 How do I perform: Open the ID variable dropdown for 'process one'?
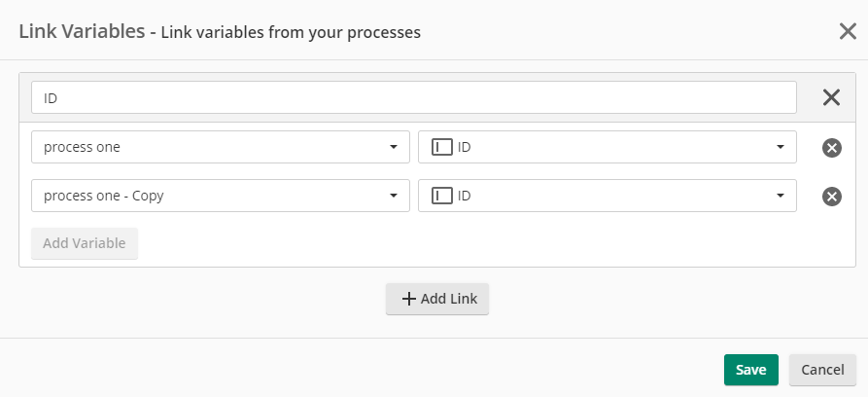(607, 147)
